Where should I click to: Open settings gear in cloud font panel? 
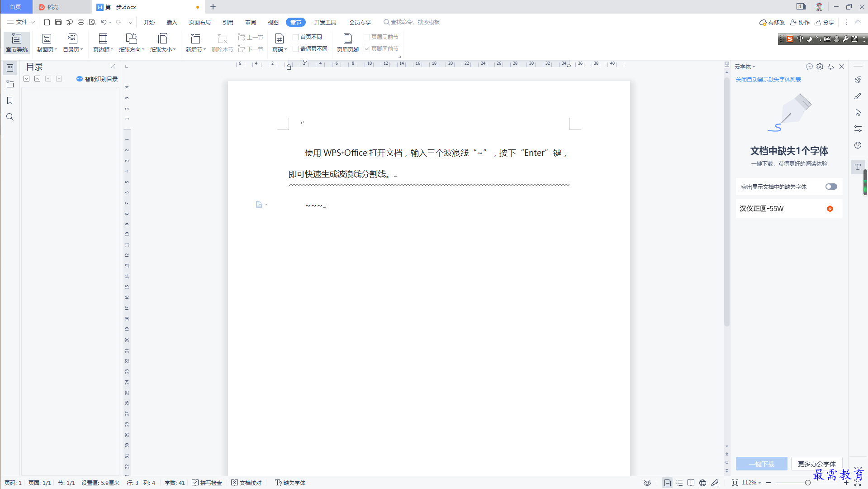[820, 67]
